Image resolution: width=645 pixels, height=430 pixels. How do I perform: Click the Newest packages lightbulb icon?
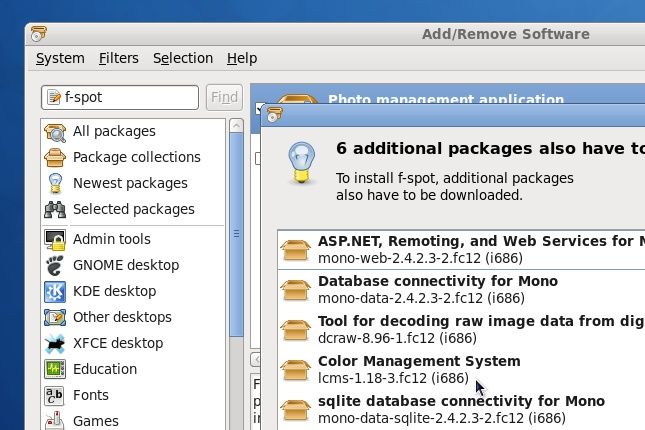click(56, 183)
